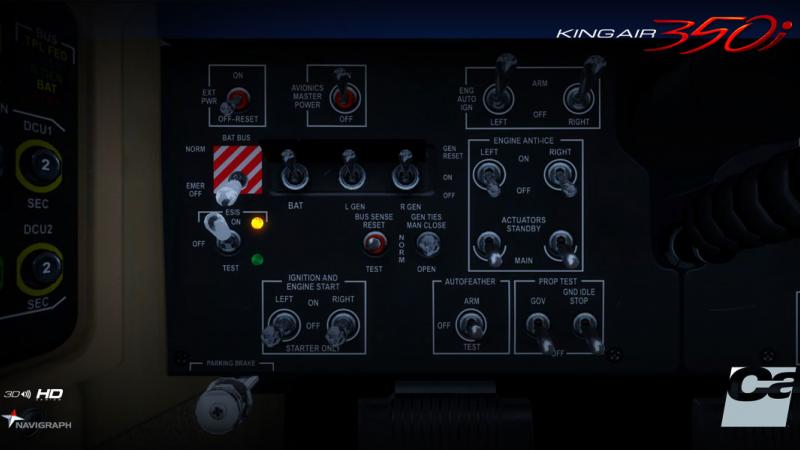The width and height of the screenshot is (800, 450).
Task: Click the HD badge icon
Action: click(x=49, y=394)
